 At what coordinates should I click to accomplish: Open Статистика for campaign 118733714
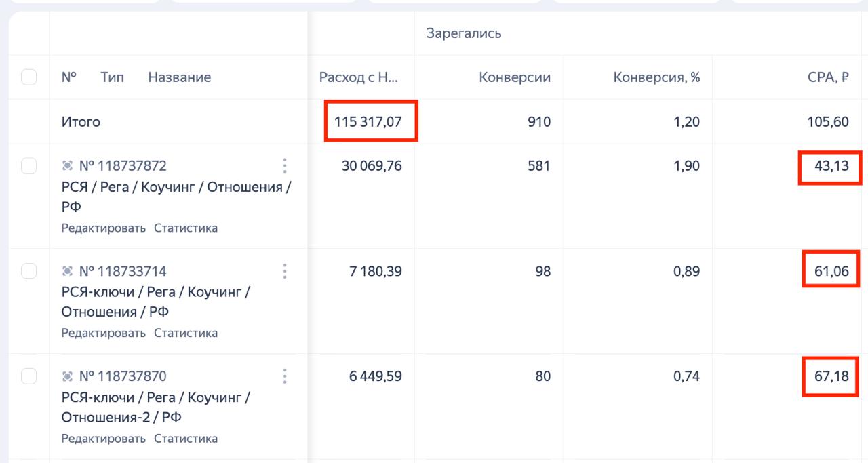click(186, 333)
